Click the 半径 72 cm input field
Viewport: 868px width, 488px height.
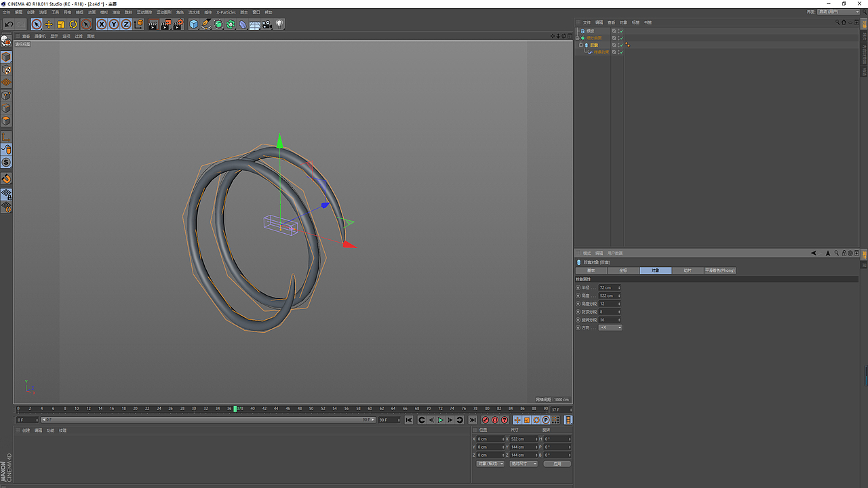[x=610, y=287]
